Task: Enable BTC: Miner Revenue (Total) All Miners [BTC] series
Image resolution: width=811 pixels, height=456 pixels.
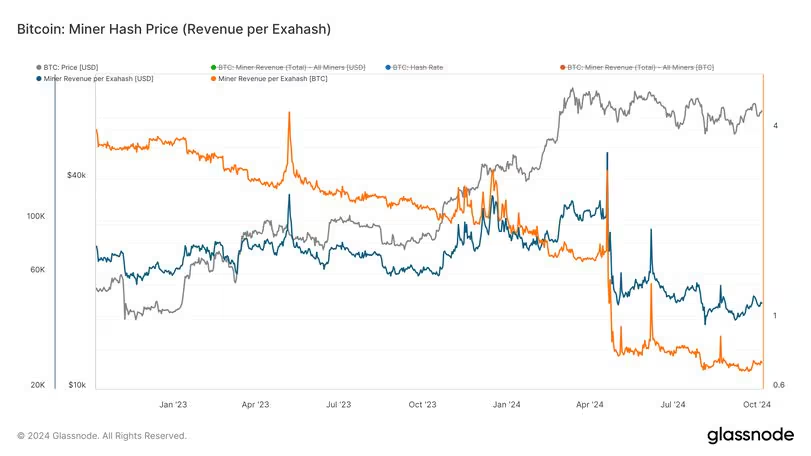Action: pyautogui.click(x=637, y=67)
